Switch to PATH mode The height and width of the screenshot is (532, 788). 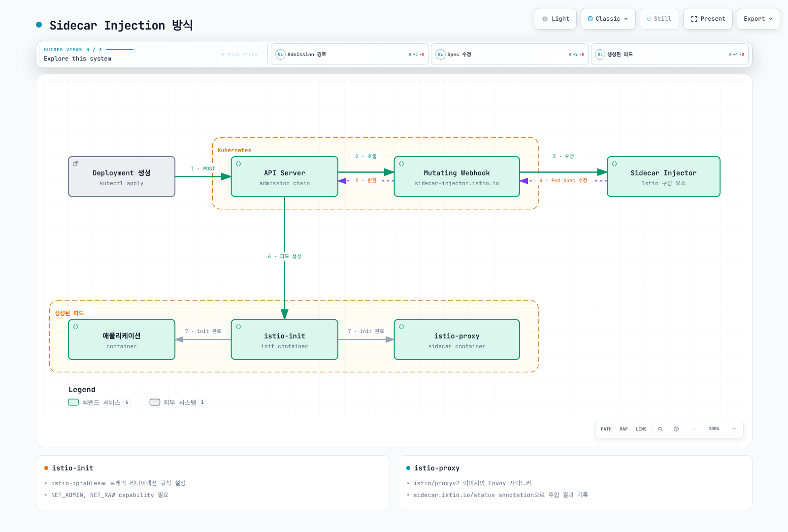click(x=606, y=429)
